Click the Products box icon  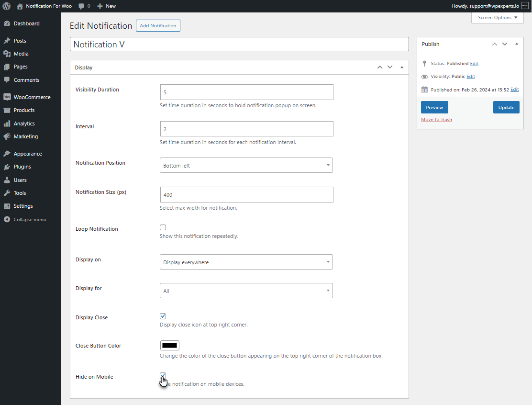click(7, 110)
